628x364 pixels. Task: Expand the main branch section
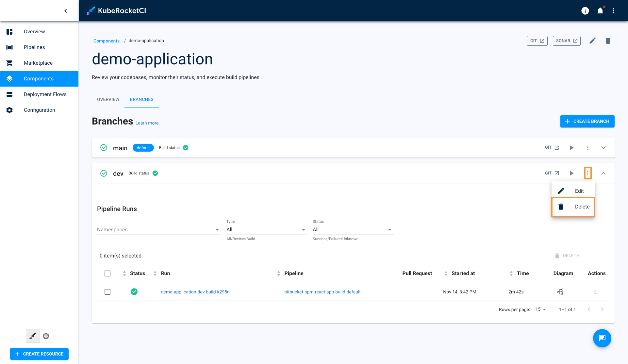click(x=604, y=148)
